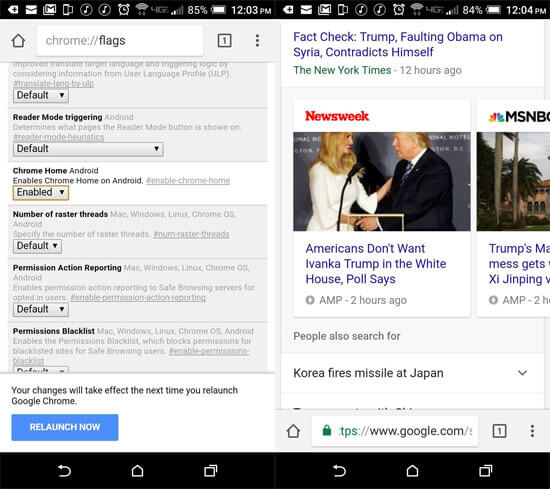This screenshot has height=489, width=550.
Task: Open Permission Action Reporting Default dropdown
Action: pyautogui.click(x=41, y=309)
